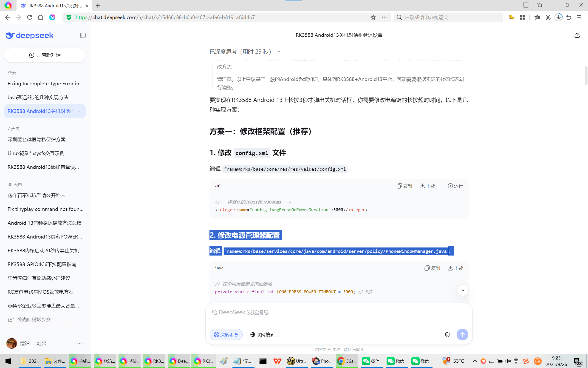This screenshot has width=588, height=368.
Task: Run the xml code block
Action: click(455, 186)
